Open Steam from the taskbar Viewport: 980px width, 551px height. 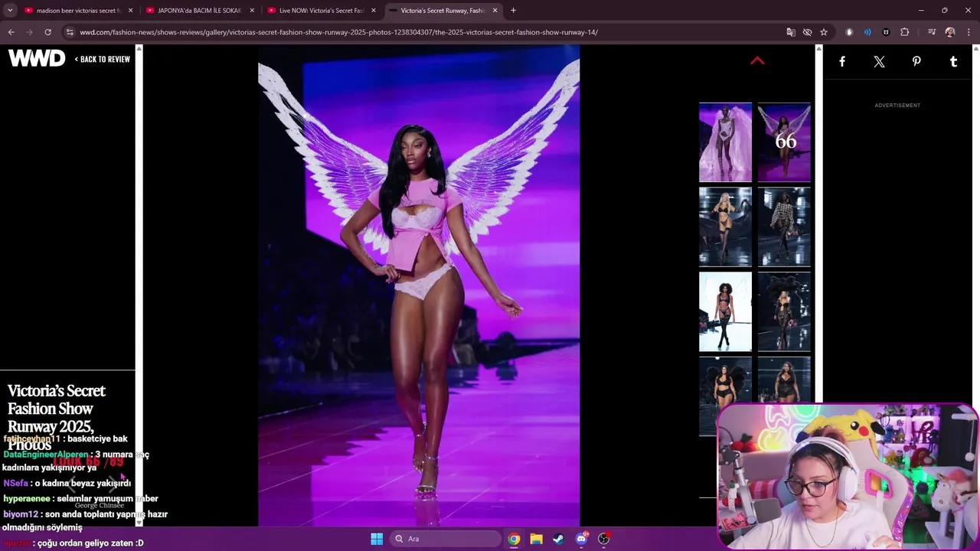click(x=558, y=539)
